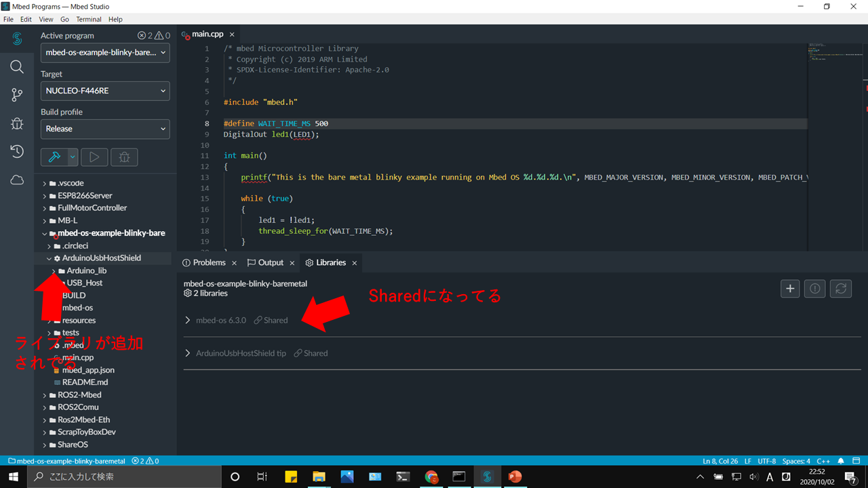868x488 pixels.
Task: Change Build profile from Release
Action: [104, 128]
